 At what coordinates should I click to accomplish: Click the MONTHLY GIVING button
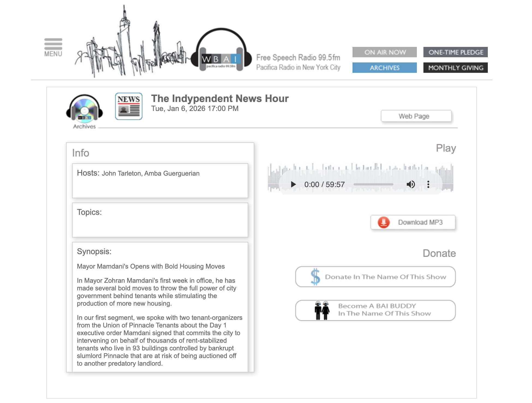[455, 68]
